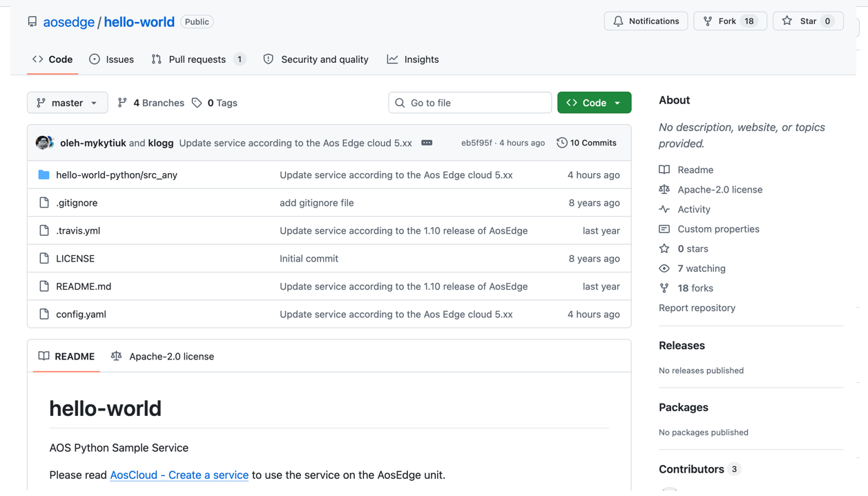Open the LICENSE file
Image resolution: width=868 pixels, height=496 pixels.
click(x=75, y=259)
